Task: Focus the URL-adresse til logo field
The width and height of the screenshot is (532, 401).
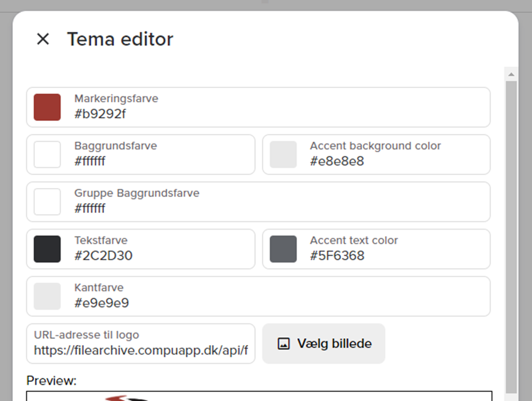Action: [x=141, y=343]
